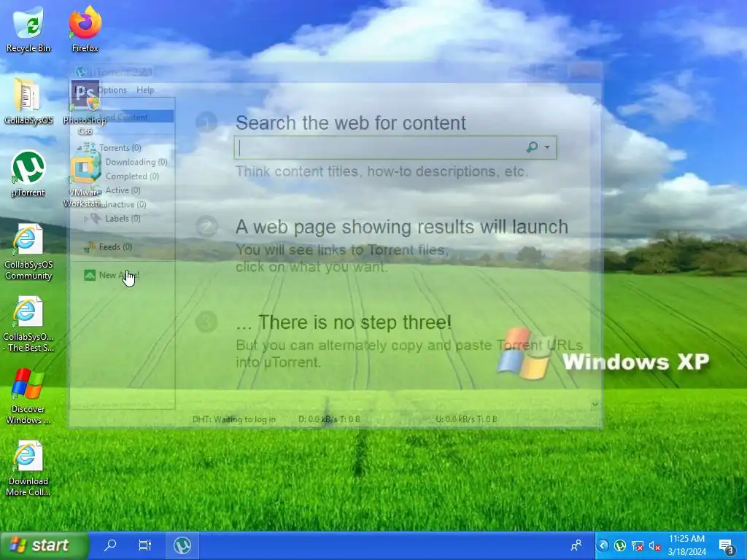Viewport: 747px width, 560px height.
Task: Click the RSS Feeds icon
Action: [x=88, y=247]
